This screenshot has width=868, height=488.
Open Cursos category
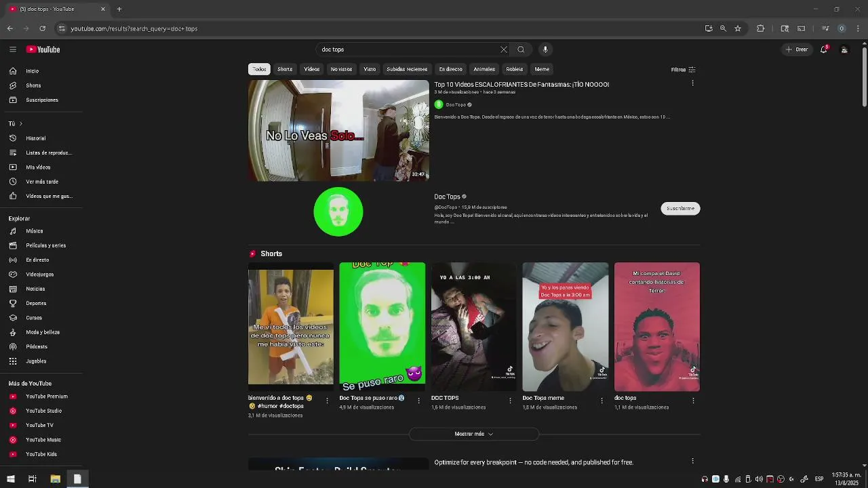(x=45, y=318)
